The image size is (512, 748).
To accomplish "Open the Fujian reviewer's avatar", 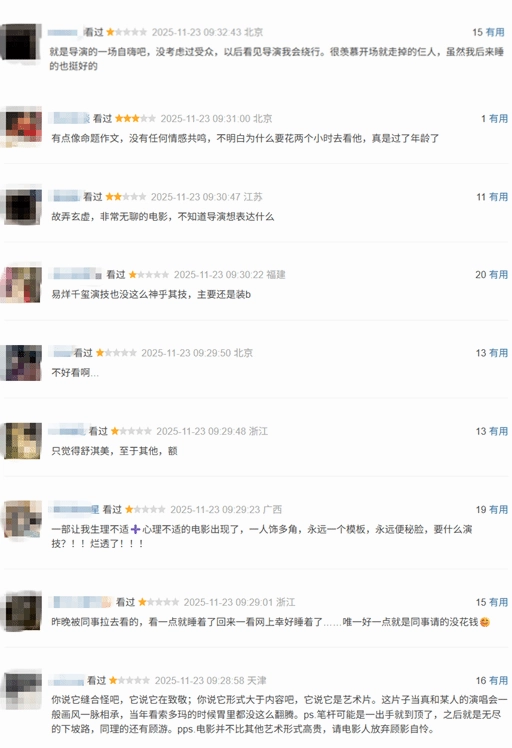I will click(x=22, y=284).
